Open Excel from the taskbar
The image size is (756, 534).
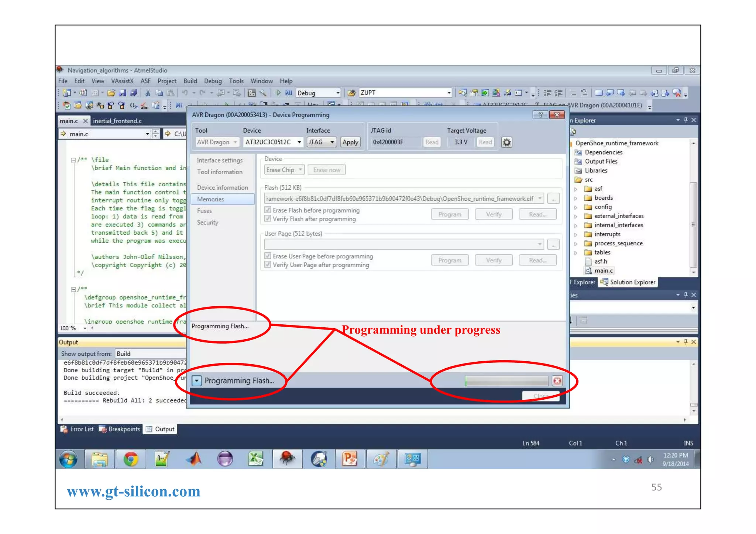[255, 459]
